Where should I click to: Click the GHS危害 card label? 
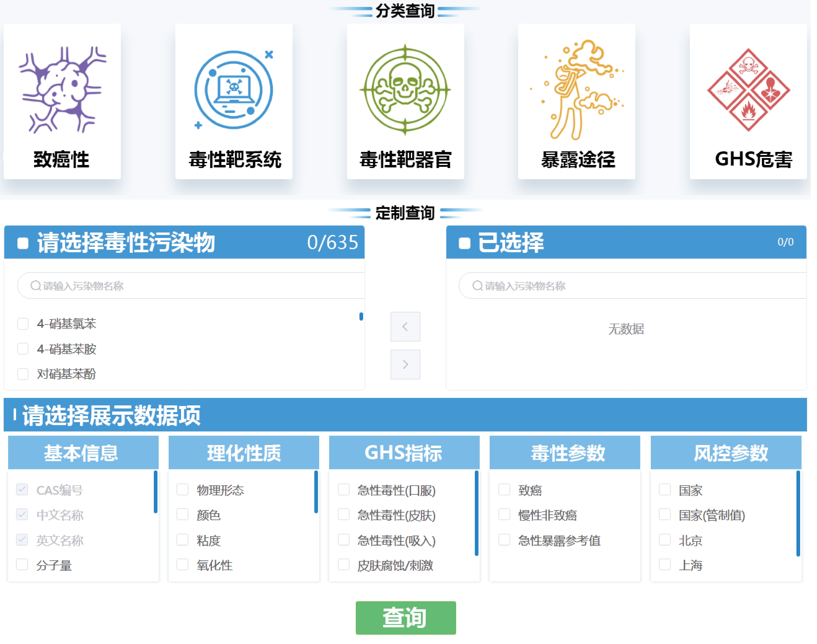753,159
